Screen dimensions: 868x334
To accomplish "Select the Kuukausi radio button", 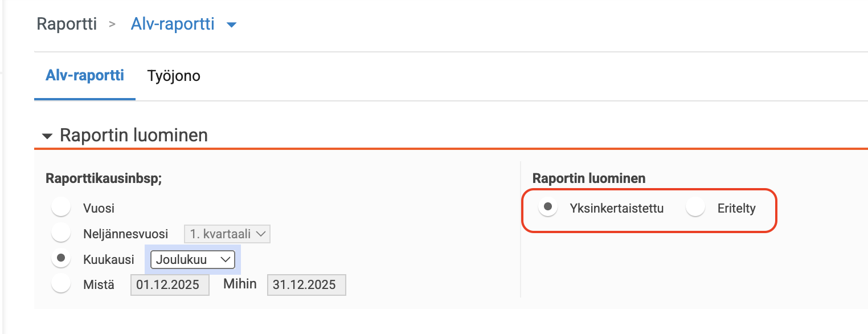I will 60,259.
